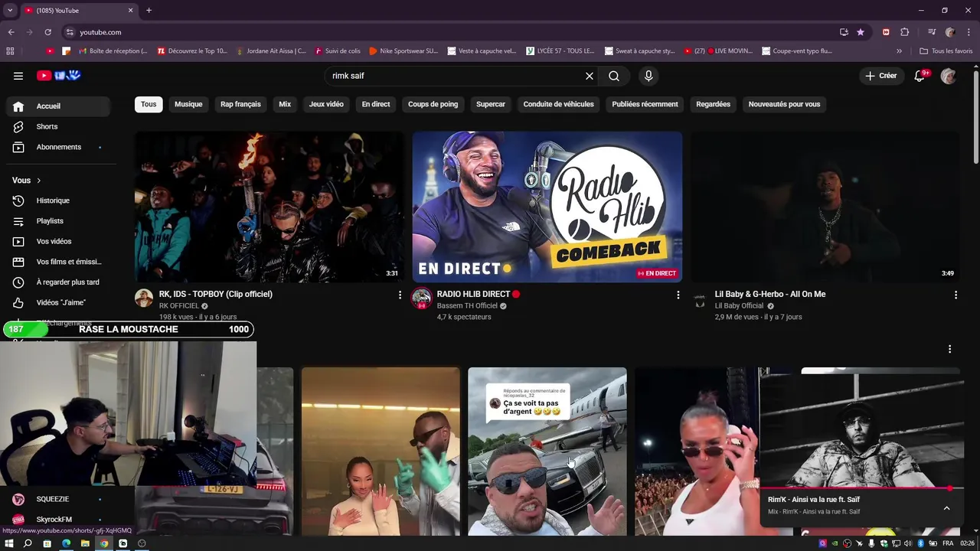980x551 pixels.
Task: Open the Chrome extensions puzzle icon
Action: (905, 32)
